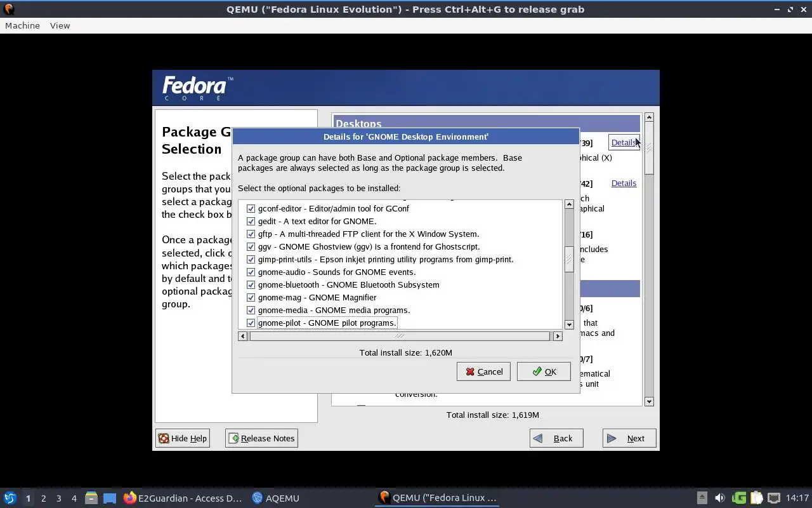This screenshot has height=508, width=812.
Task: Toggle the gimp-print-utils package checkbox
Action: [251, 259]
